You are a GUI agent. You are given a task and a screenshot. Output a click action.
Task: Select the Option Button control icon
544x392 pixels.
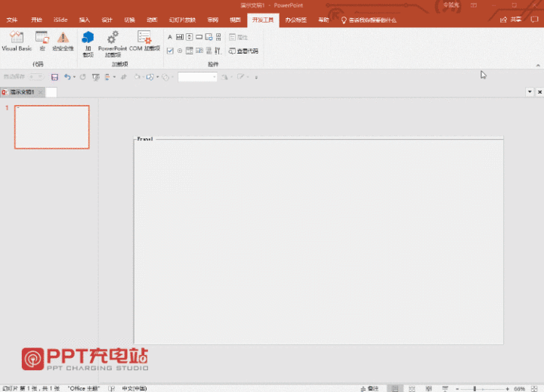180,51
